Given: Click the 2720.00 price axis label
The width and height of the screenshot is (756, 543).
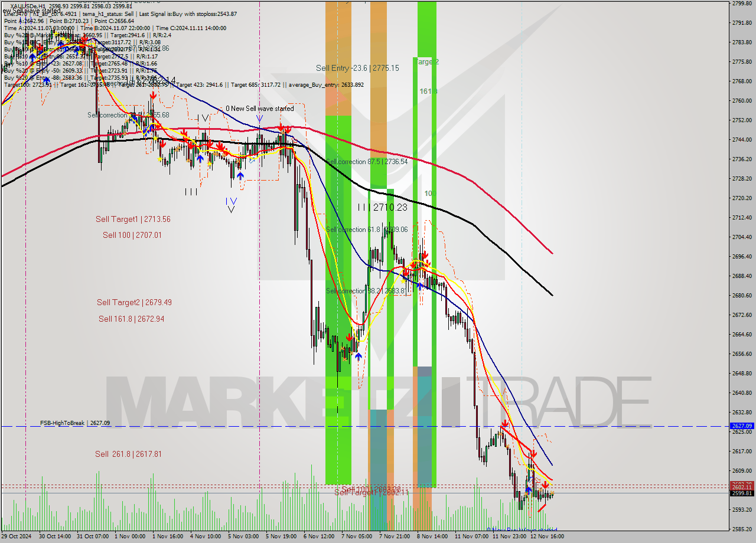Looking at the screenshot, I should (741, 198).
